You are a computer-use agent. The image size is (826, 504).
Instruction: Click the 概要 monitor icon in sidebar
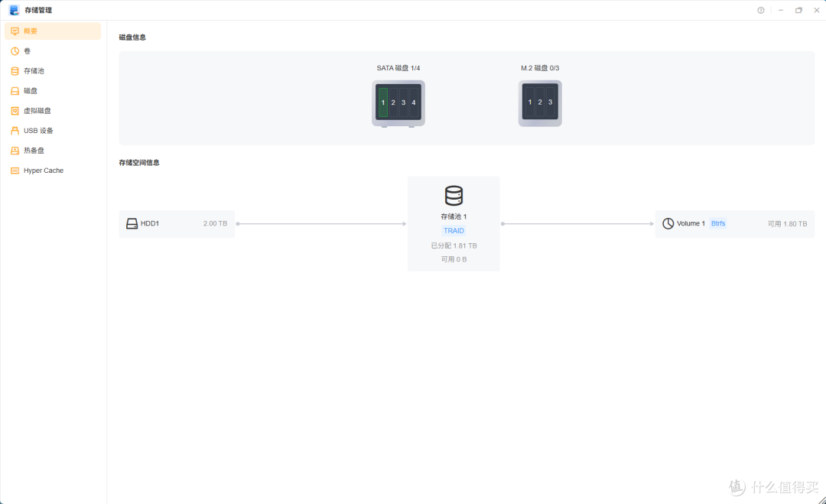tap(15, 31)
